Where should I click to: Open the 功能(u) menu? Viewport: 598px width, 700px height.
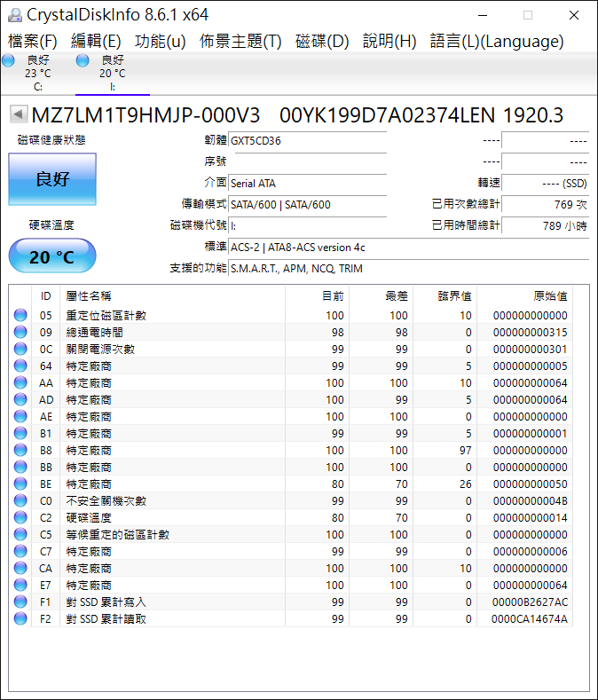pyautogui.click(x=161, y=41)
